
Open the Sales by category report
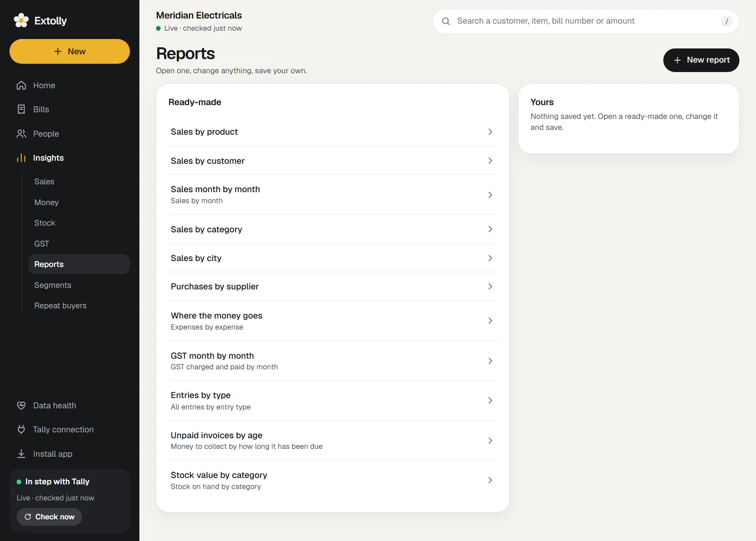point(333,229)
